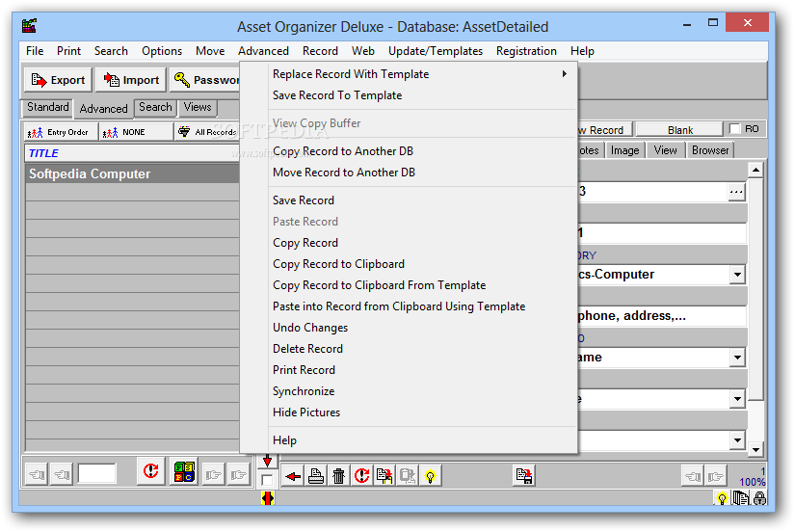Click the padlock icon in status bar
This screenshot has width=795, height=532.
[759, 498]
